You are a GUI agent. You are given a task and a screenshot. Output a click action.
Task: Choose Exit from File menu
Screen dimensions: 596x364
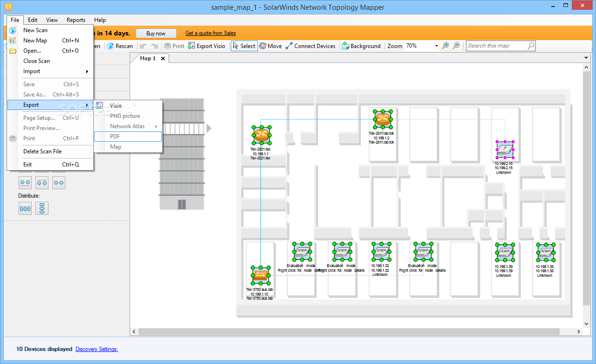50,165
